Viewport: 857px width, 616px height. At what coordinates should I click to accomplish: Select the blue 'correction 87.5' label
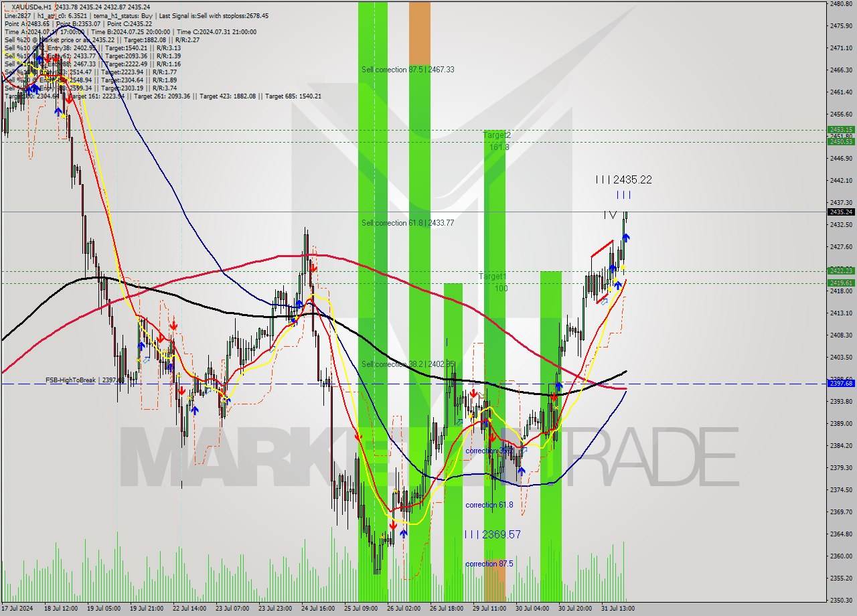[489, 564]
